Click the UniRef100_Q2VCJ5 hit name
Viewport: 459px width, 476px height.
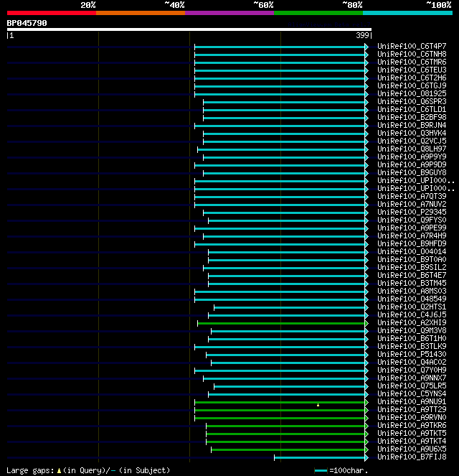coord(412,141)
